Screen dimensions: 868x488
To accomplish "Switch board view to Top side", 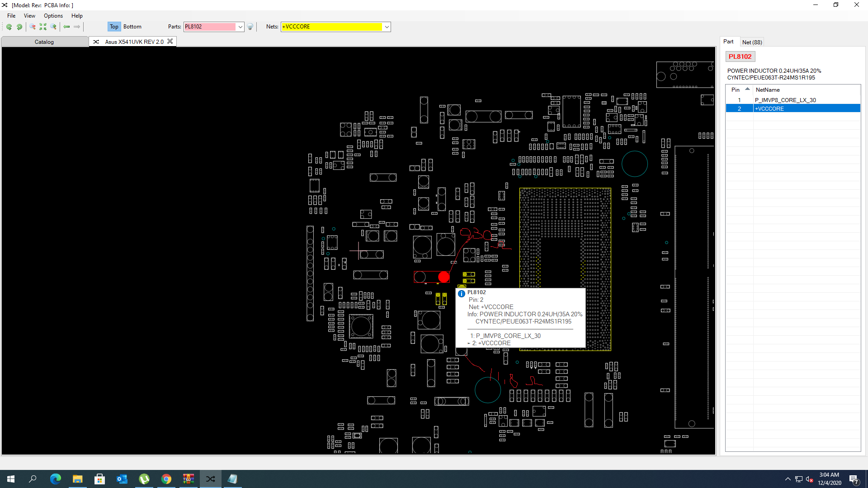I will pos(114,27).
